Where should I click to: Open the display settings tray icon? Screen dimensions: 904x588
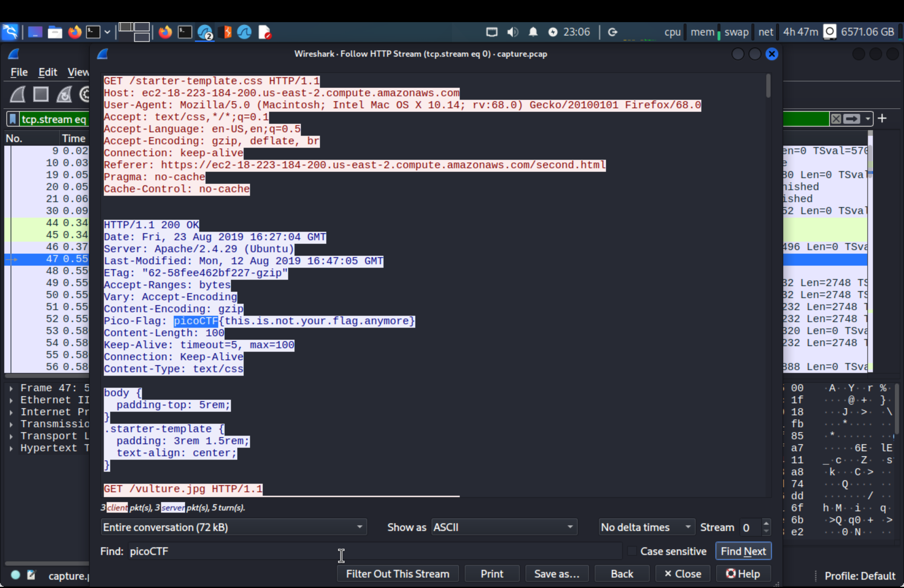coord(491,32)
